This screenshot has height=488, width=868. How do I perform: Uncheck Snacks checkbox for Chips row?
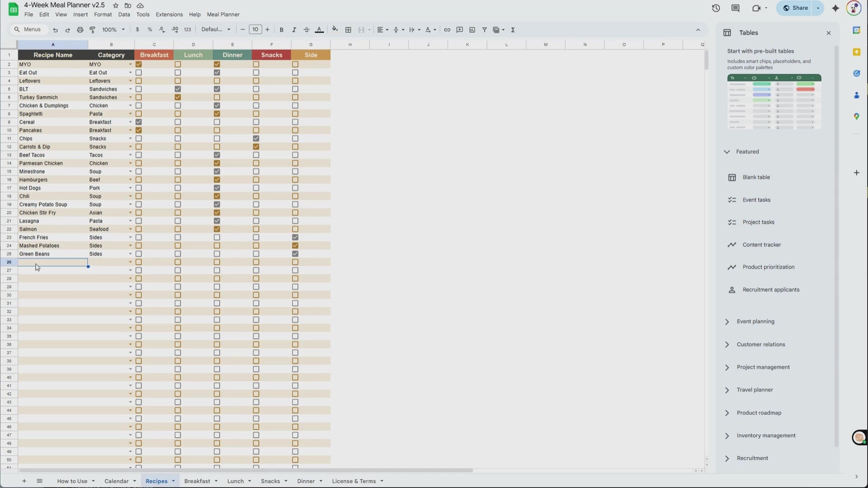pos(256,139)
